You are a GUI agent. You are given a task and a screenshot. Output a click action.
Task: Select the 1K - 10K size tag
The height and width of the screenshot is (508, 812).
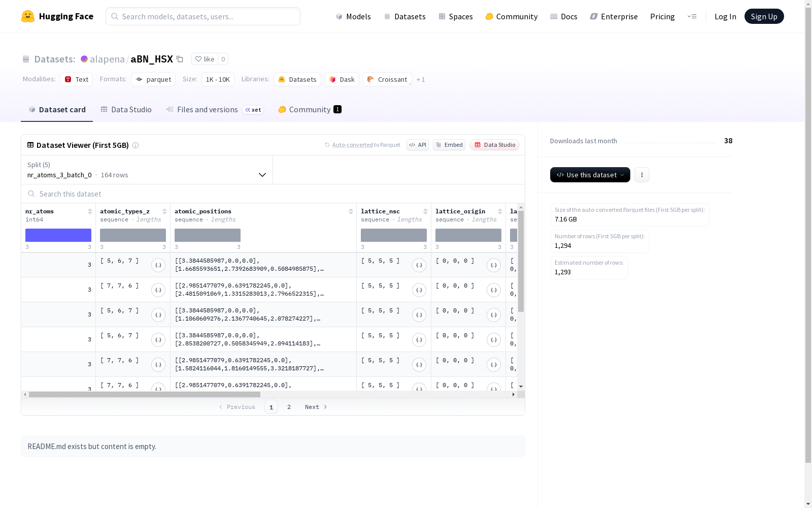point(218,79)
